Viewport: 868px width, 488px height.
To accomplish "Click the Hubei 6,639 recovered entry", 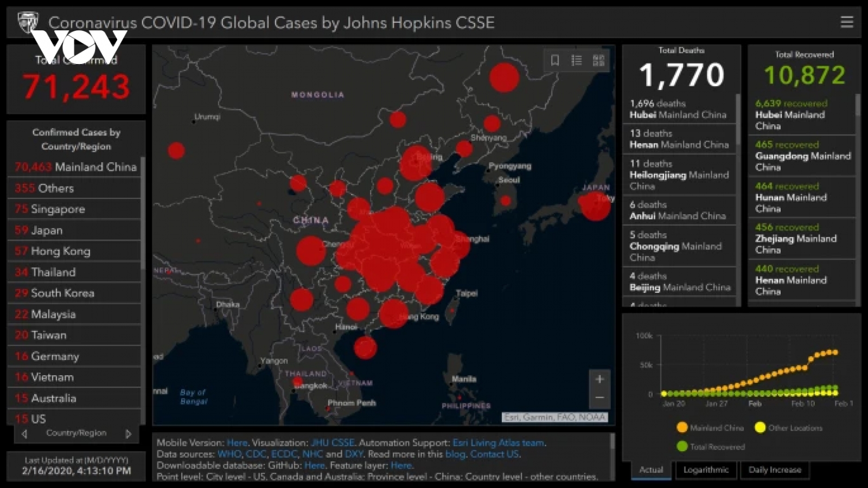I will tap(802, 114).
